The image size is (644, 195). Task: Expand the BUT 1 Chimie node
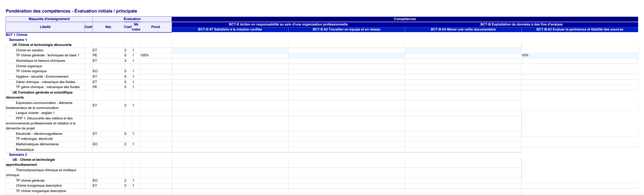coord(16,35)
